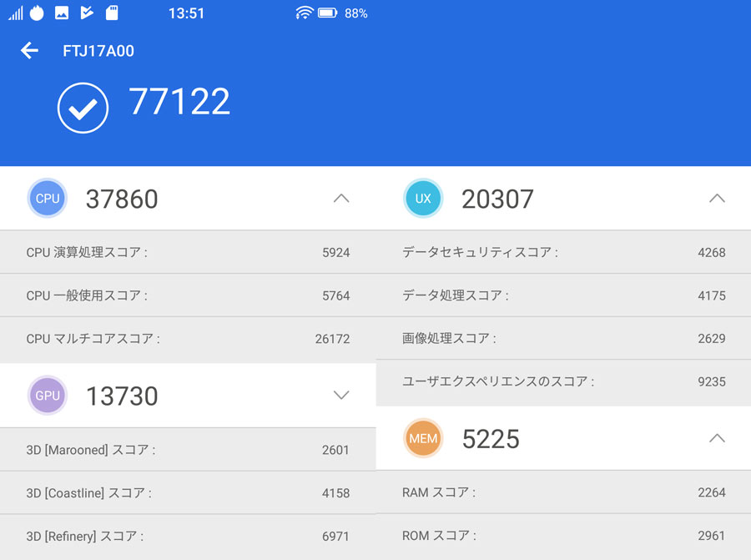
Task: Tap the 88% battery percentage
Action: (355, 13)
